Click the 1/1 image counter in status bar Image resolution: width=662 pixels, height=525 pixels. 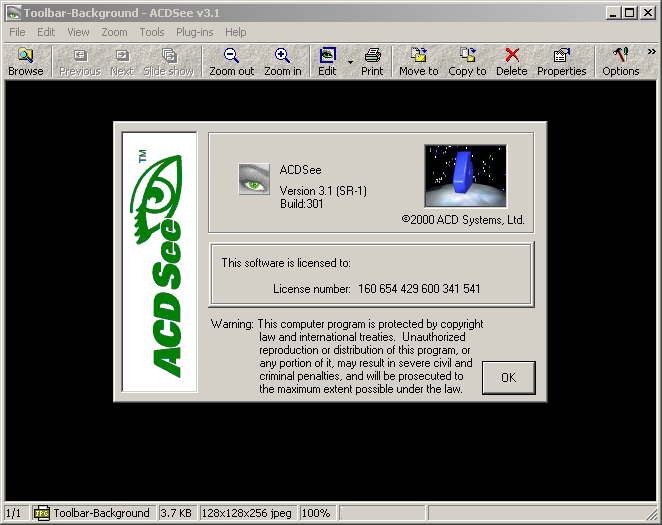click(x=14, y=513)
